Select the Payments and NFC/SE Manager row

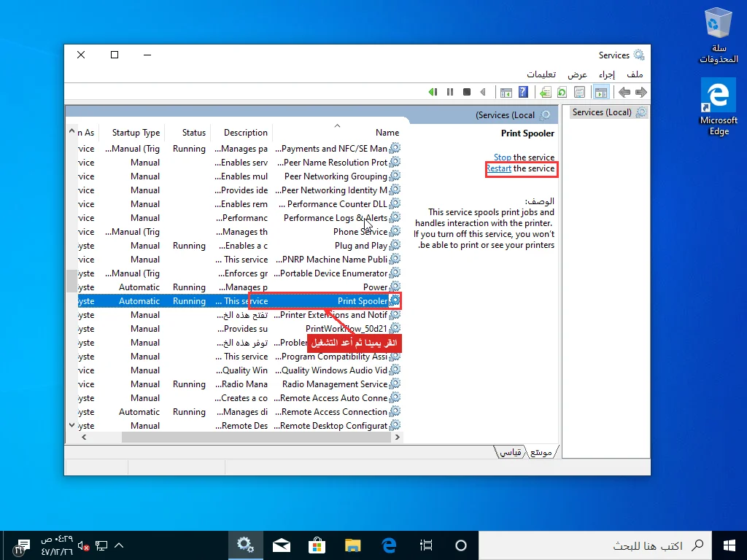[x=239, y=149]
